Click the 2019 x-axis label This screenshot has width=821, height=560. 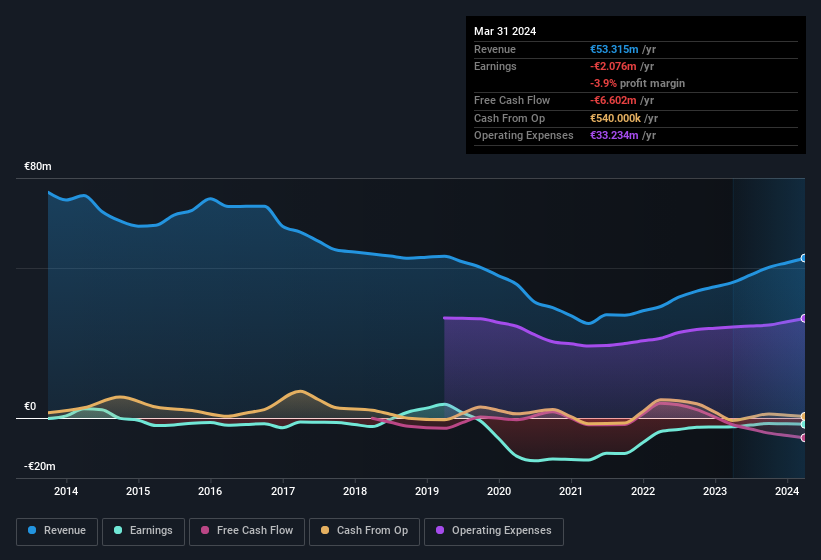point(427,491)
